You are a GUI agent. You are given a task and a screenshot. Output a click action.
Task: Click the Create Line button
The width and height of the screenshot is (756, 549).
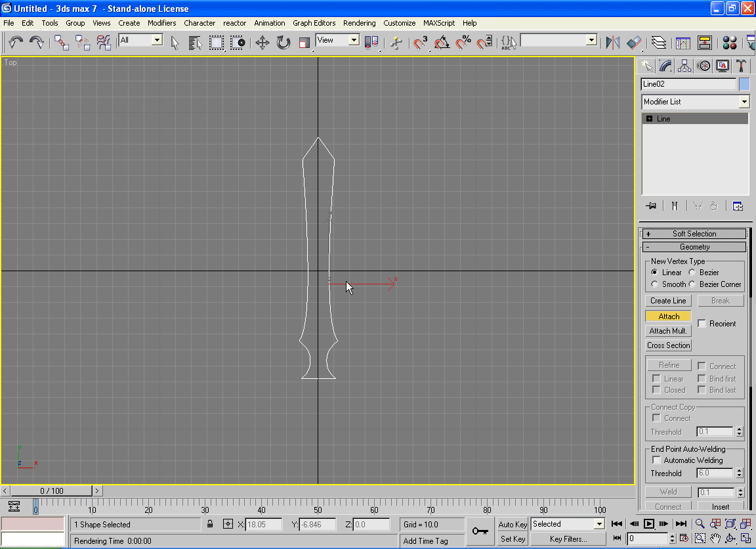coord(668,301)
